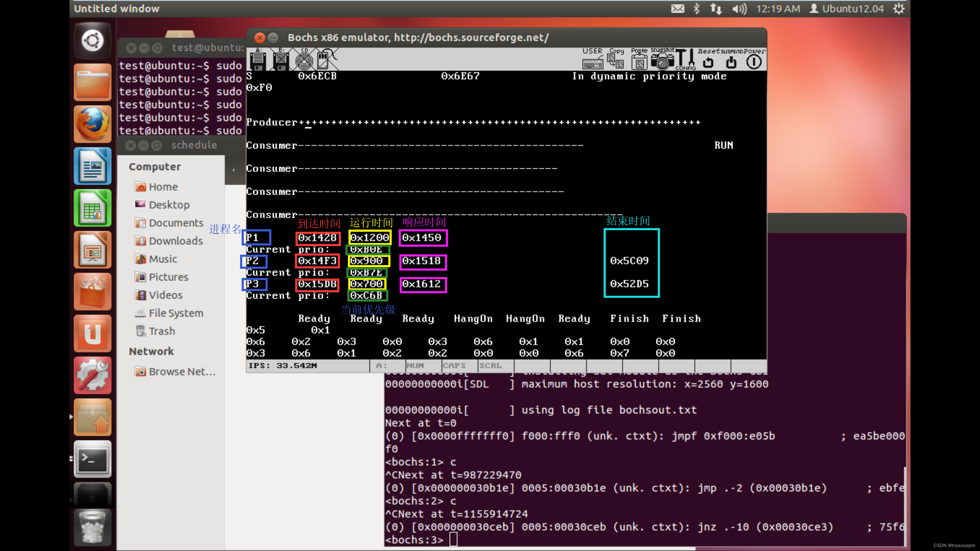Select the 0x1200 runtime value for P1
Screen dimensions: 980x551
[370, 237]
